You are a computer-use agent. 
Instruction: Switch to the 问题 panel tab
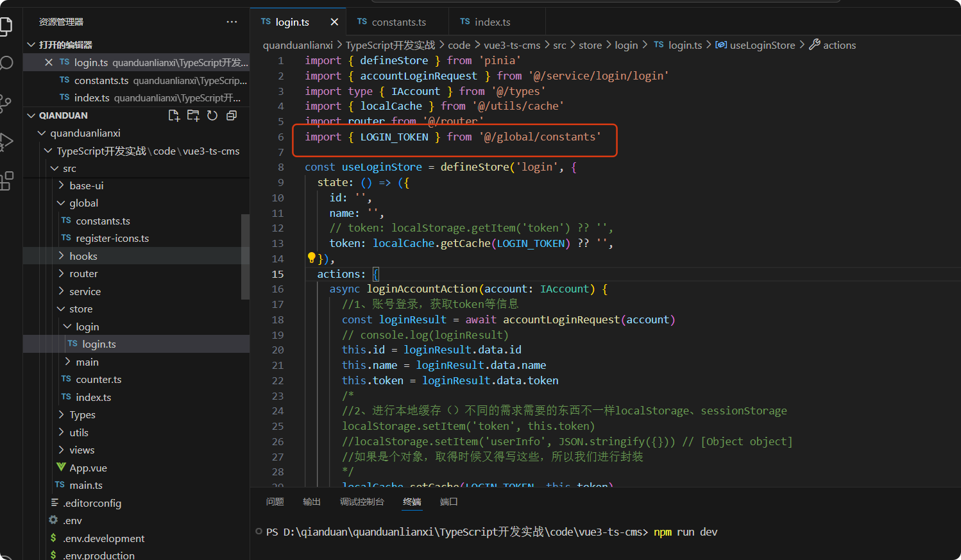click(275, 502)
